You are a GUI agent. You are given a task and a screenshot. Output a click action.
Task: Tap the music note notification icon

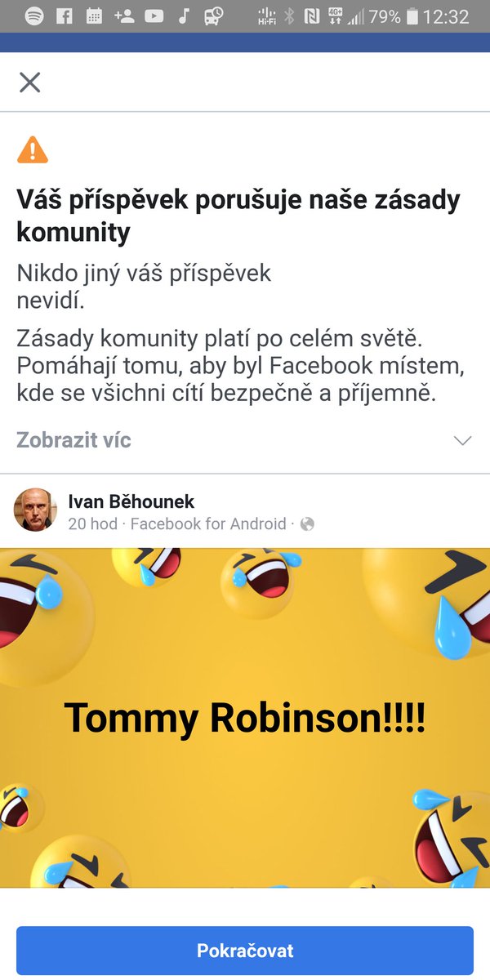click(183, 16)
